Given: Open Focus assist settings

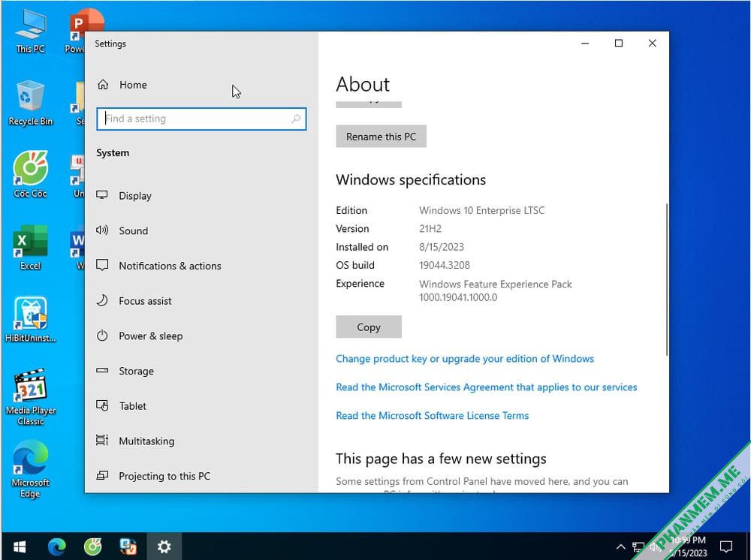Looking at the screenshot, I should (x=201, y=300).
